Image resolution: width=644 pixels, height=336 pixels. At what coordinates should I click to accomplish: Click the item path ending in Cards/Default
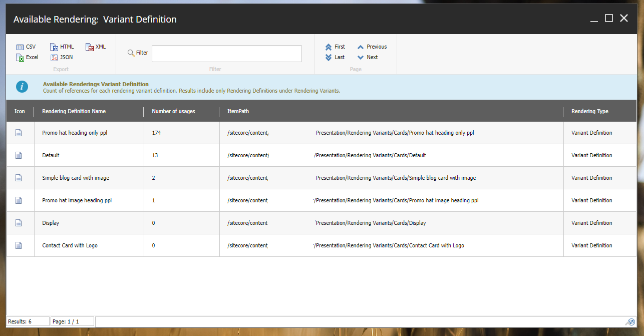click(x=327, y=155)
